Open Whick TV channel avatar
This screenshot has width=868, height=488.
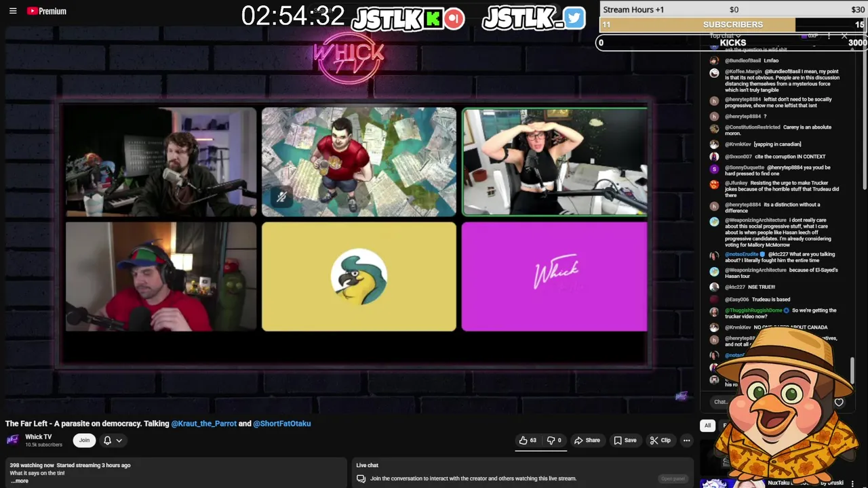click(x=13, y=440)
